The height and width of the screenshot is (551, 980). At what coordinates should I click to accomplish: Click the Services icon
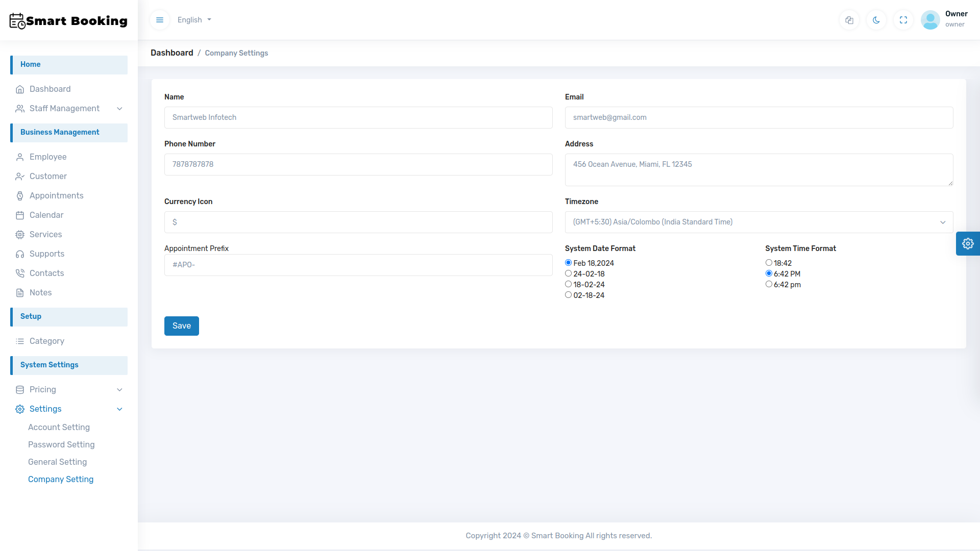pyautogui.click(x=20, y=235)
